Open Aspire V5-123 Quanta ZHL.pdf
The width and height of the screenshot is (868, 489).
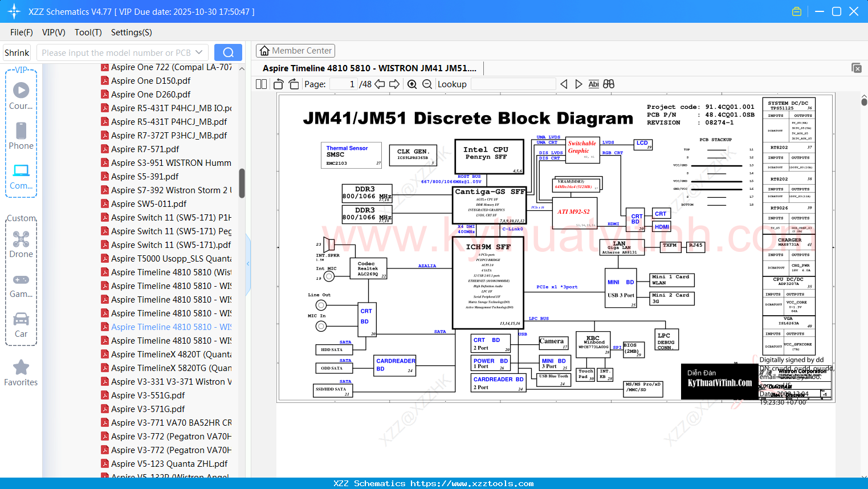(x=170, y=464)
